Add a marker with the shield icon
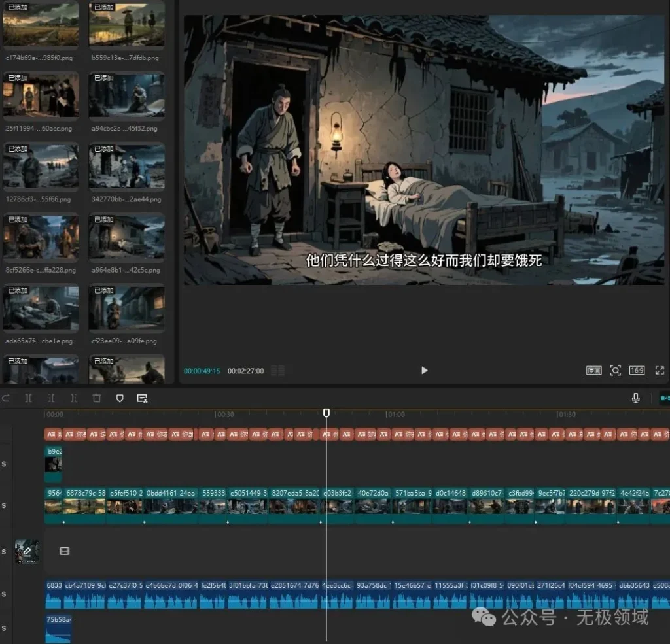This screenshot has height=644, width=670. pos(120,398)
